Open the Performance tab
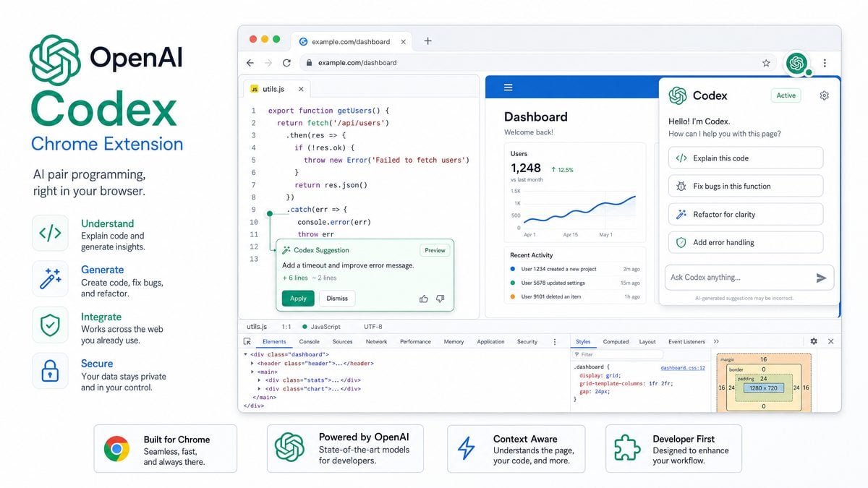Image resolution: width=868 pixels, height=488 pixels. click(415, 341)
